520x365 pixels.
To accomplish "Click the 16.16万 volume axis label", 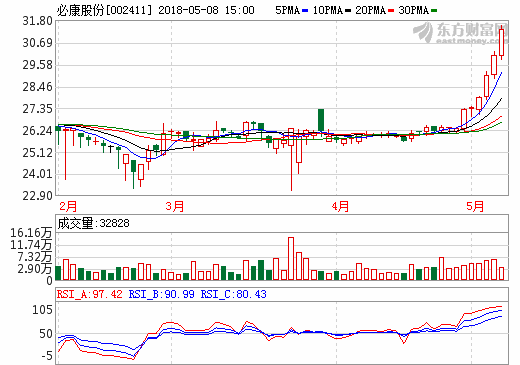I will (31, 233).
